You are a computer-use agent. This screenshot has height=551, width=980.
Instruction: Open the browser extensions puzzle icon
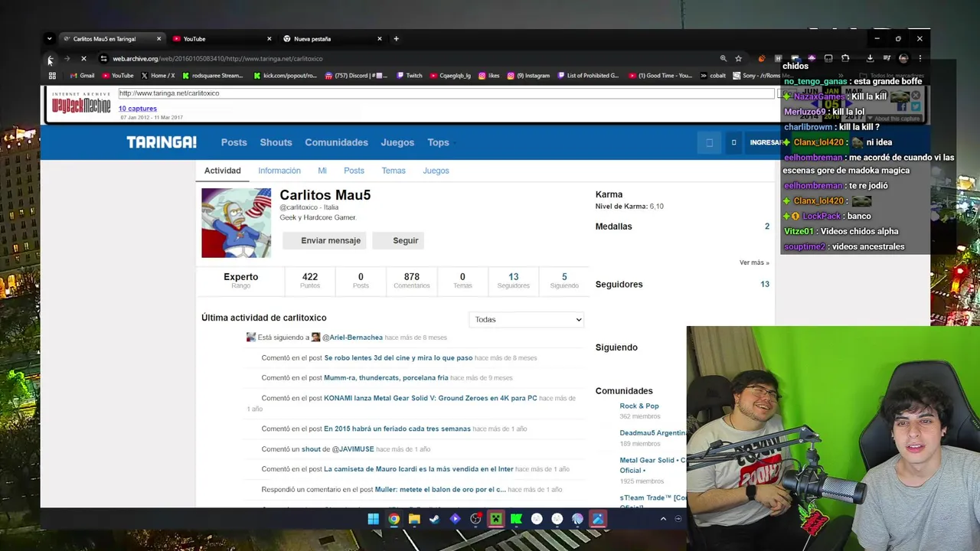tap(845, 58)
